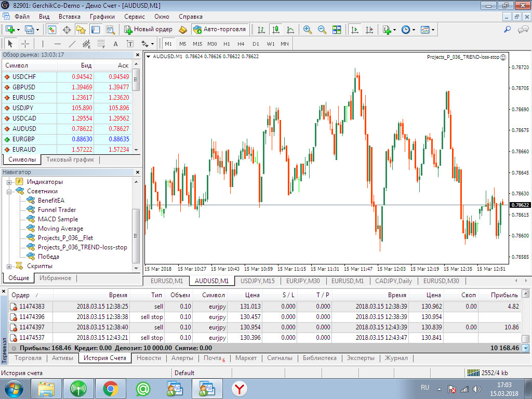The width and height of the screenshot is (532, 399).
Task: Select the text A tool
Action: (x=116, y=44)
